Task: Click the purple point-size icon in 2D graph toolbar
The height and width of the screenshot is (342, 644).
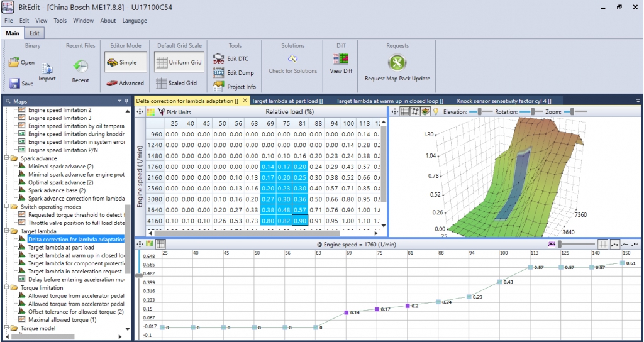Action: [x=552, y=244]
